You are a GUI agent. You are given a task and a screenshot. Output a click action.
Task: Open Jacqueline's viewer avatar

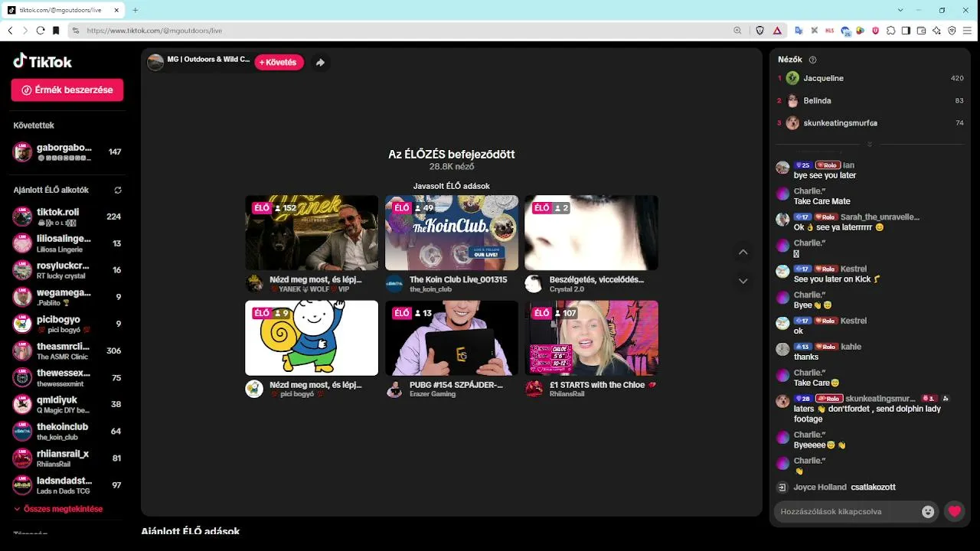792,78
